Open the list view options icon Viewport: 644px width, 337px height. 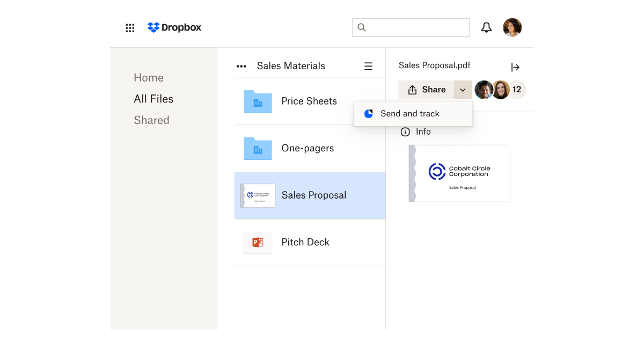pyautogui.click(x=368, y=66)
